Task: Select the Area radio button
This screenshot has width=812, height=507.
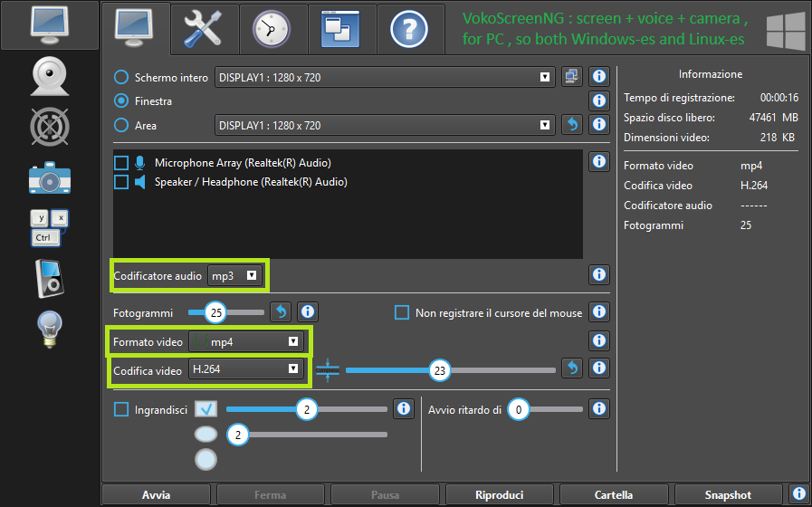Action: tap(121, 125)
